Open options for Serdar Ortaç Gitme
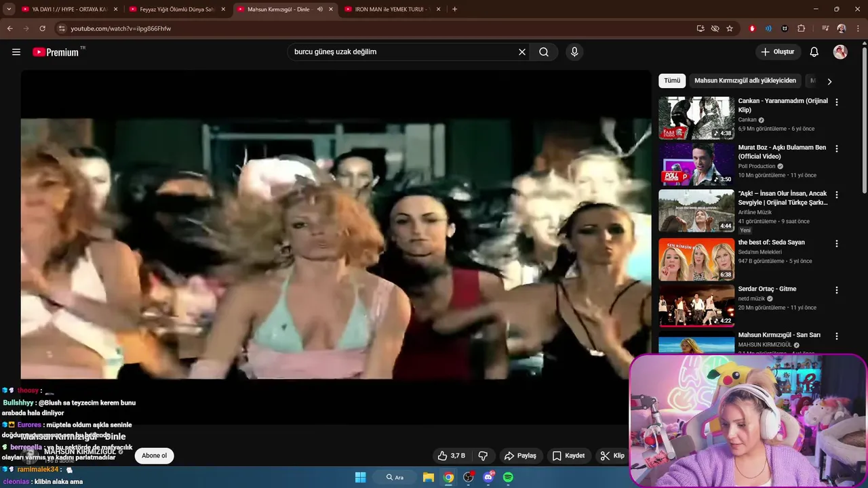This screenshot has height=488, width=868. (x=837, y=290)
